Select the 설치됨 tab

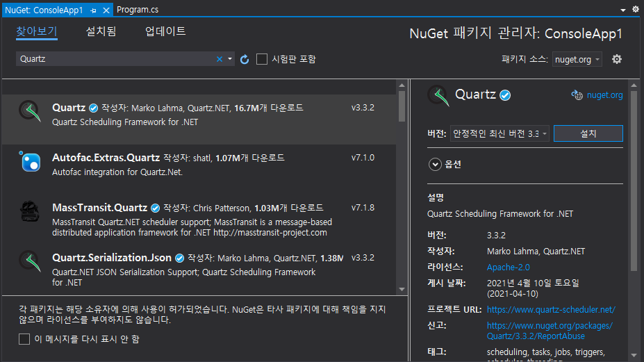101,31
